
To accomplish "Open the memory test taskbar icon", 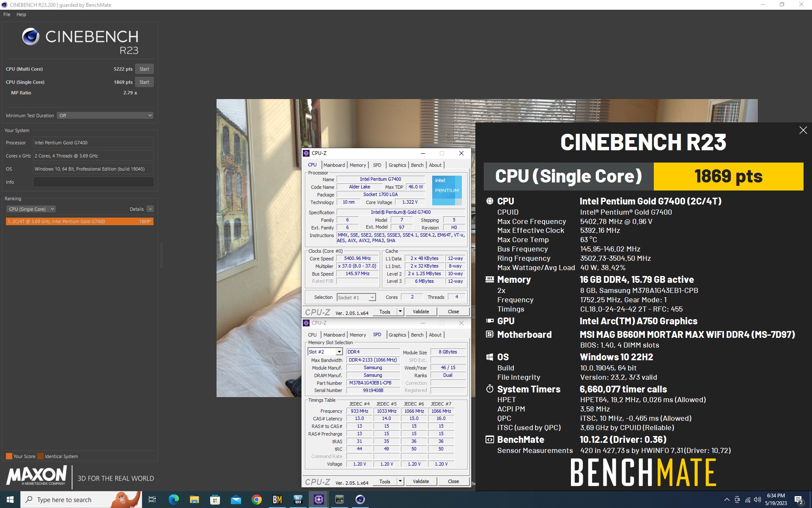I will point(340,500).
